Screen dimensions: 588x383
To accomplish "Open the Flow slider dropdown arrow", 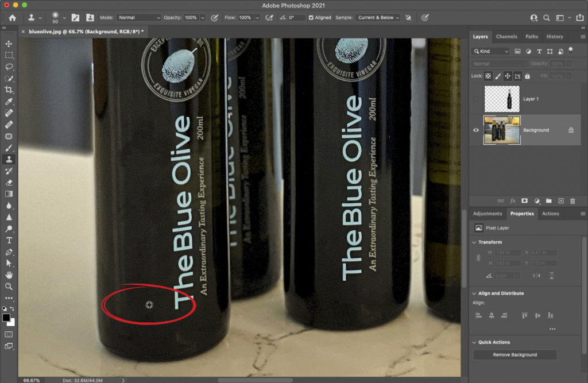I will click(x=257, y=18).
